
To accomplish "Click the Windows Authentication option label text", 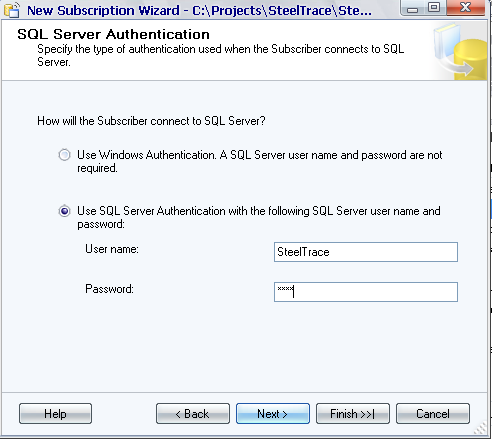I will click(260, 161).
